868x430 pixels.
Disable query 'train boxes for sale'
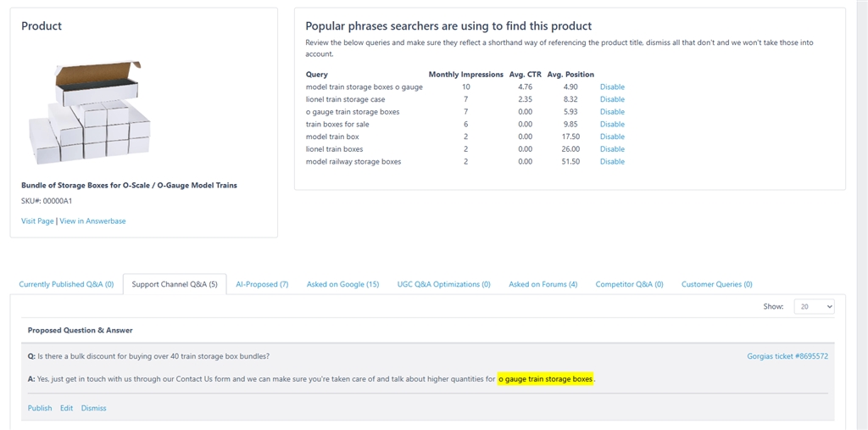click(x=612, y=124)
